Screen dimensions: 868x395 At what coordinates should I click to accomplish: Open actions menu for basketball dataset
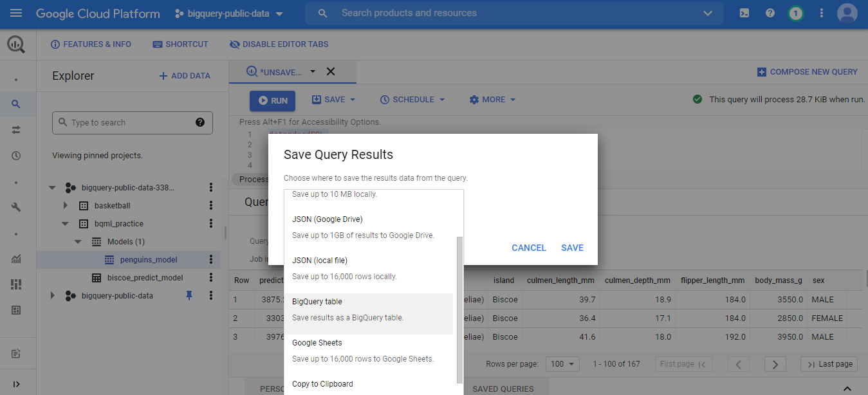[x=211, y=205]
